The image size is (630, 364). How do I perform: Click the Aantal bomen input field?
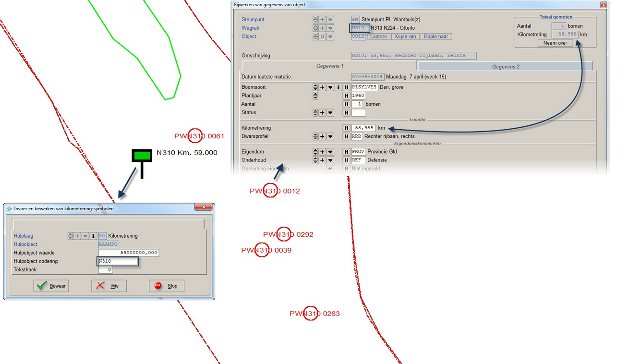pos(357,104)
